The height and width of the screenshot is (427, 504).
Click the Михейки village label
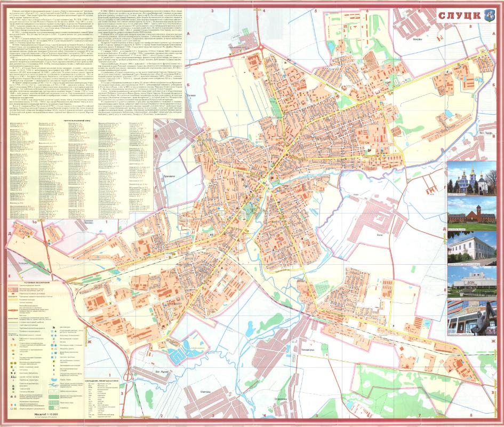[420, 39]
